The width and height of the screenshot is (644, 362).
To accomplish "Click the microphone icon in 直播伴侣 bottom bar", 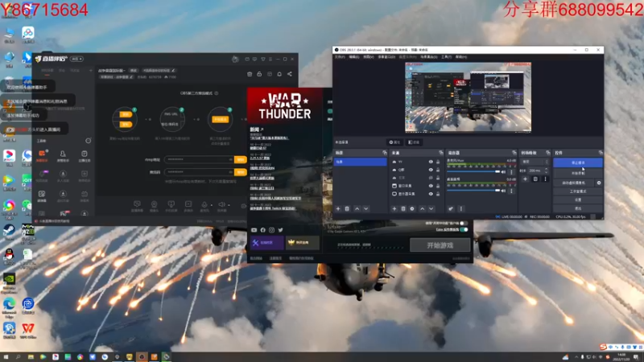I will coord(204,204).
